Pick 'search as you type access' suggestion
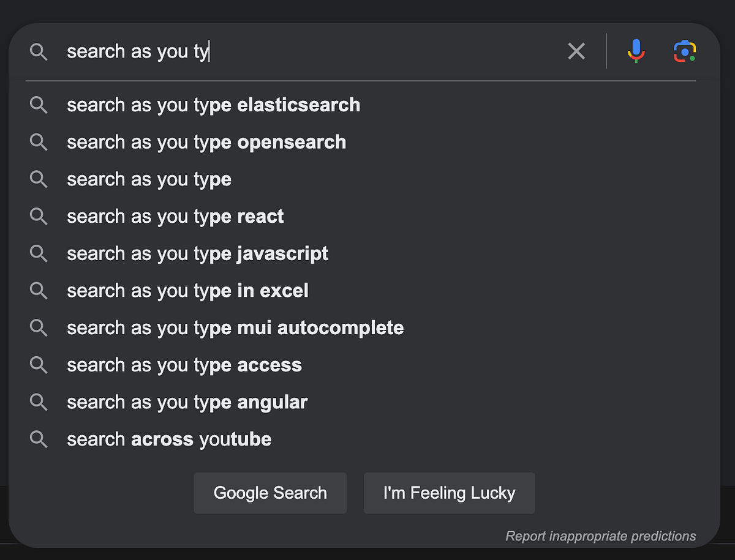735x560 pixels. pyautogui.click(x=184, y=365)
